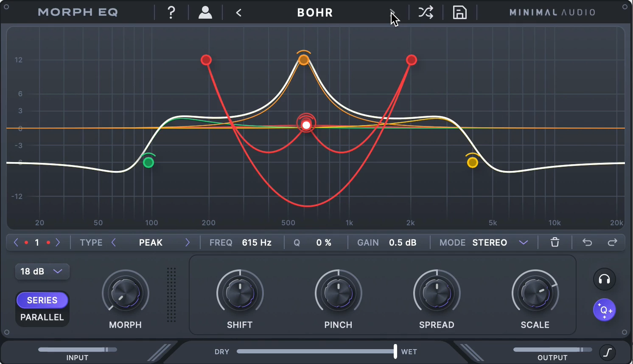
Task: Randomize preset with the shuffle icon
Action: click(426, 12)
